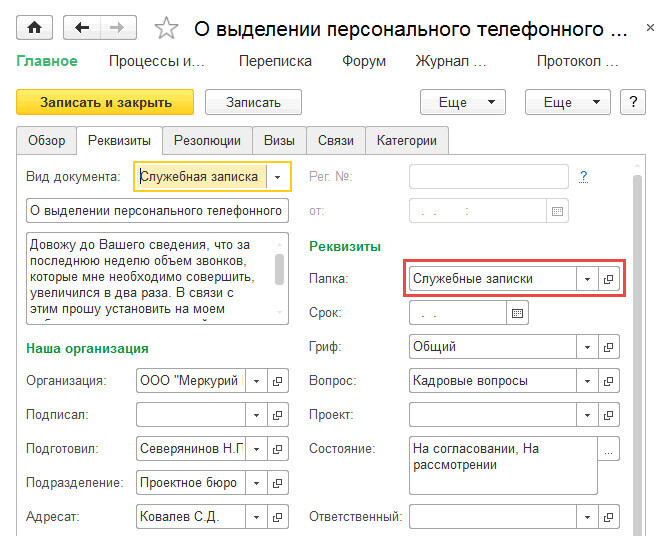This screenshot has height=536, width=658.
Task: Open the first Еще dropdown menu
Action: point(463,102)
